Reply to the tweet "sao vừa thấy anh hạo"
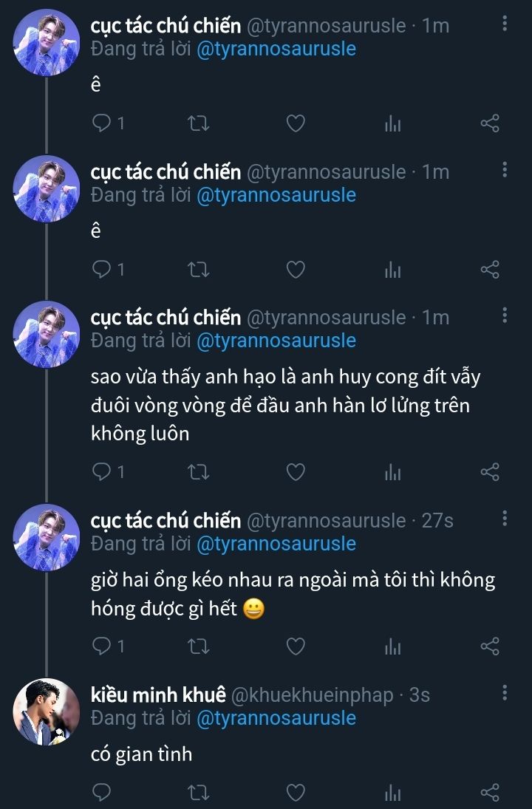This screenshot has height=809, width=532. [x=101, y=471]
